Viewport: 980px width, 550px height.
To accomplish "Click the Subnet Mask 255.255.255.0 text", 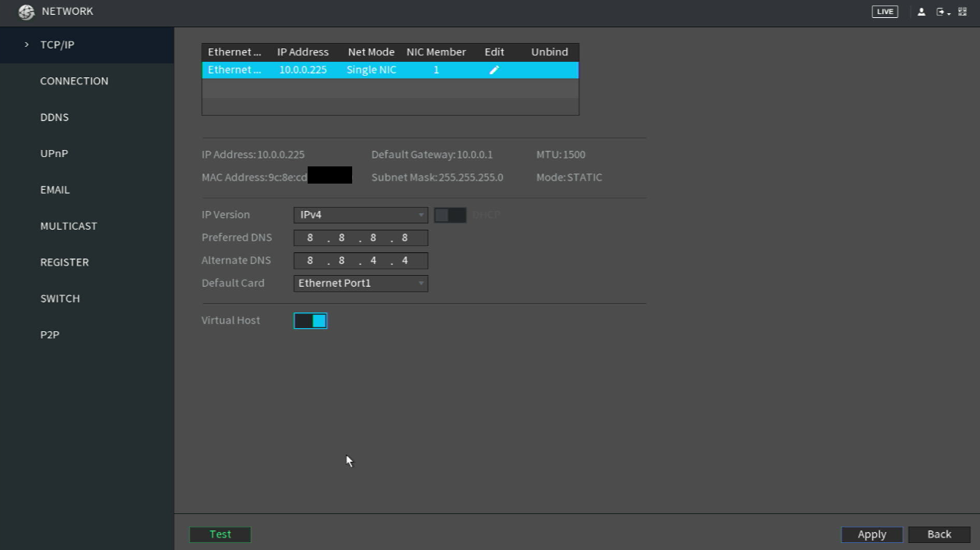I will (437, 177).
